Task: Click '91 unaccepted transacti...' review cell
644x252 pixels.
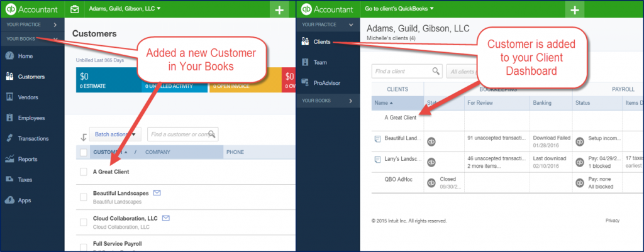Action: click(x=496, y=138)
